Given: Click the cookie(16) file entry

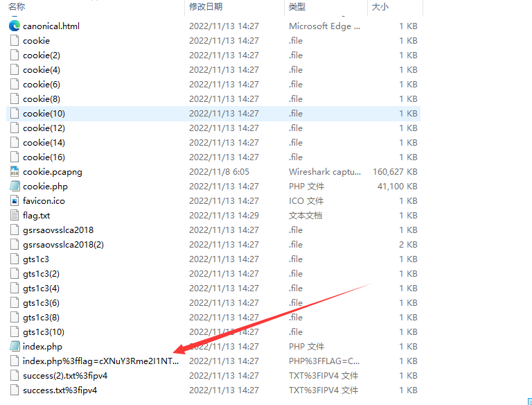Looking at the screenshot, I should click(44, 157).
